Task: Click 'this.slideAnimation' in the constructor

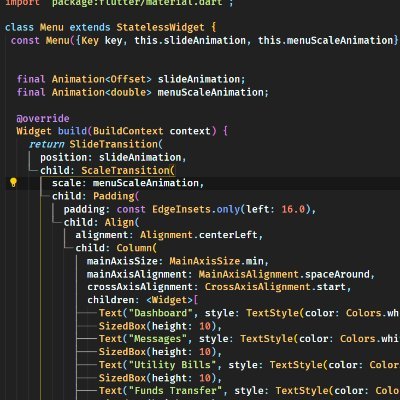Action: (190, 40)
